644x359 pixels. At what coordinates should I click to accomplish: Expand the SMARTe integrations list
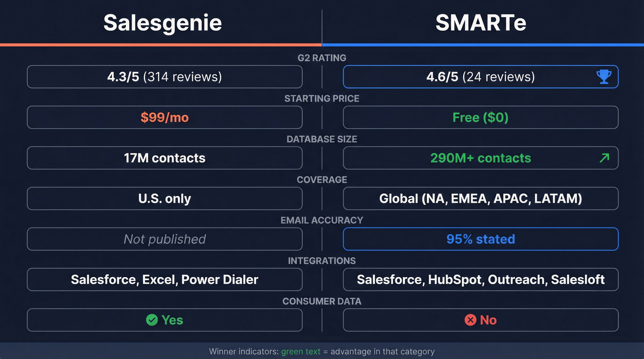[x=481, y=279]
